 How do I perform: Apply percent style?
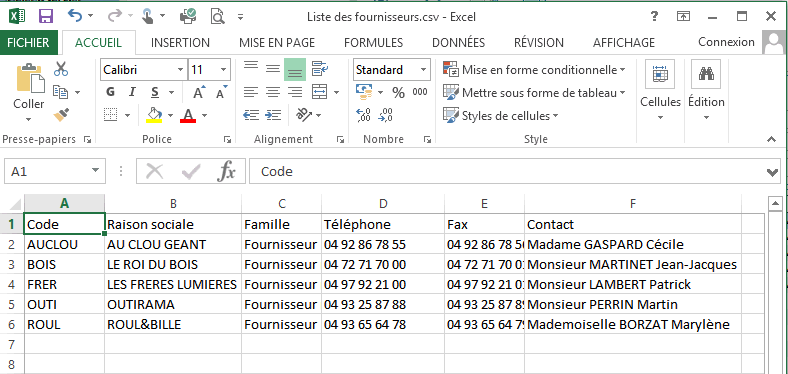click(399, 92)
